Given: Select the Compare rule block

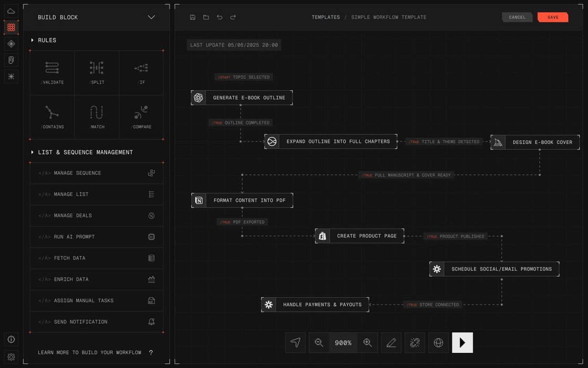Looking at the screenshot, I should coord(141,117).
